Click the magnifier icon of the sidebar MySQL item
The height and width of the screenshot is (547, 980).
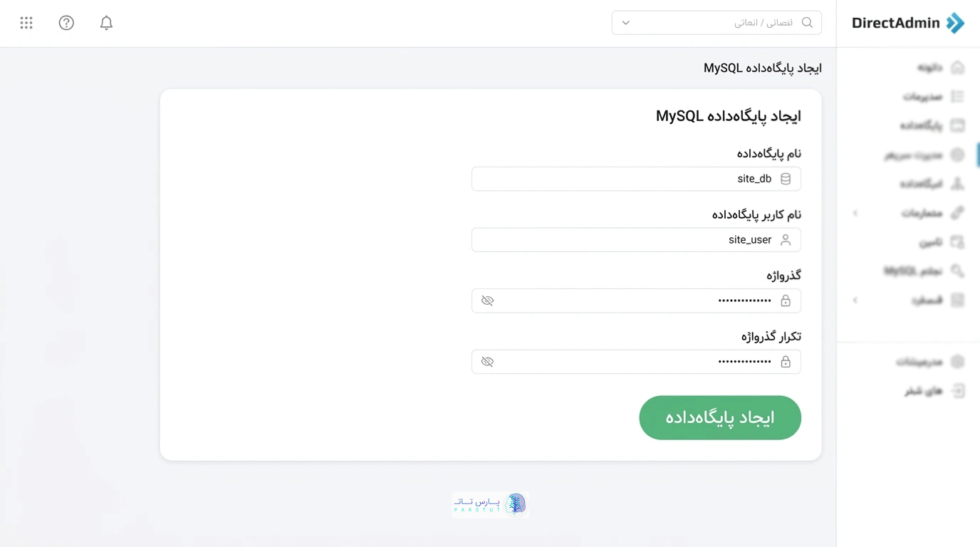coord(958,271)
